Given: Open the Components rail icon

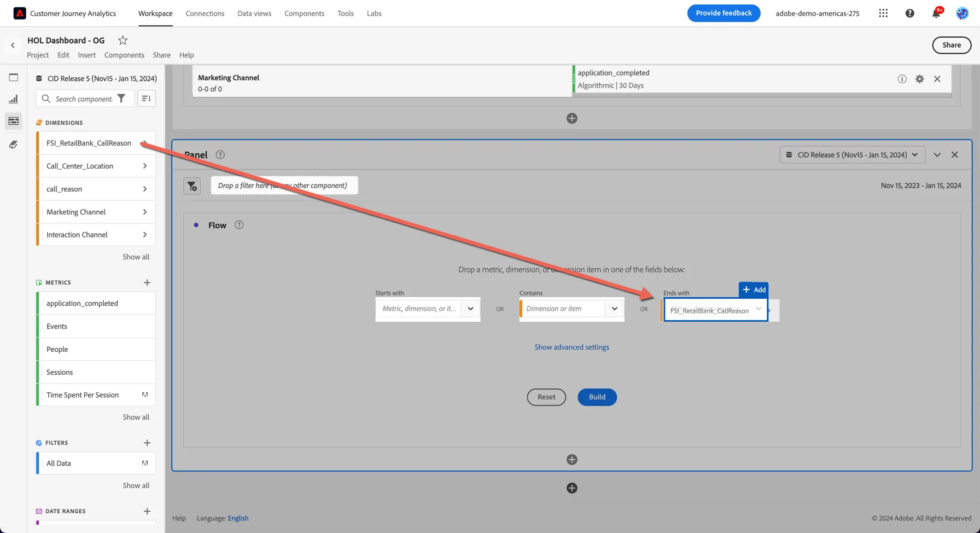Looking at the screenshot, I should (x=14, y=121).
